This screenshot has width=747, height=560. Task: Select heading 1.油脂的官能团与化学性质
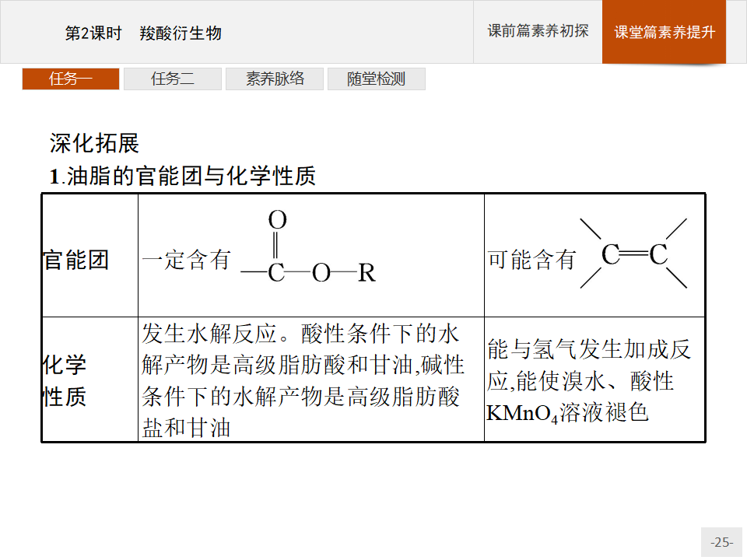182,176
